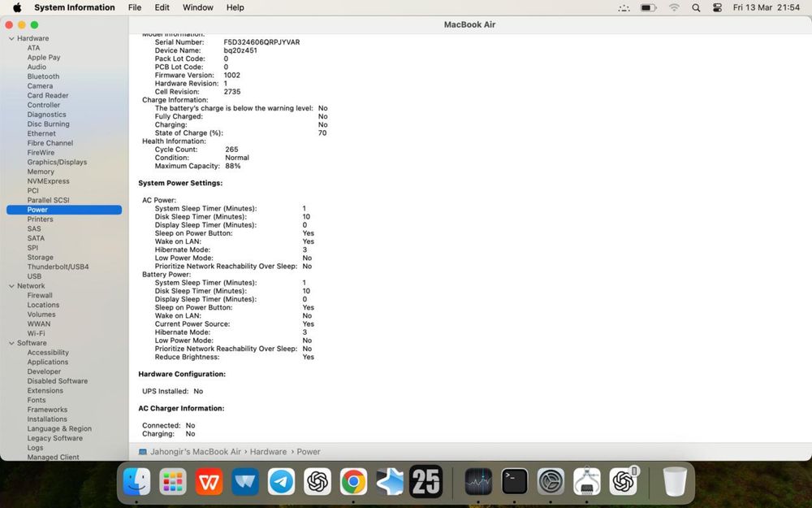Select Thunderbolt/USB4 in the sidebar
812x508 pixels.
58,267
